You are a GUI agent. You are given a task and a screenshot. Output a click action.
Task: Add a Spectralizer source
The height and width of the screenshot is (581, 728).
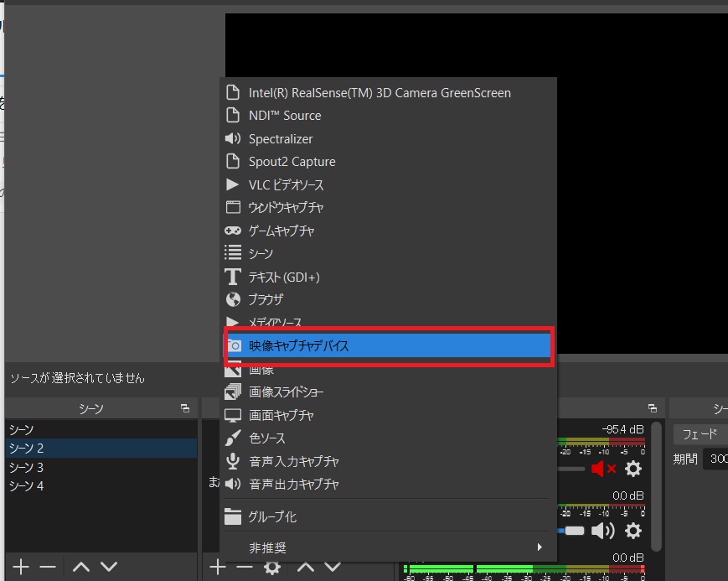tap(388, 138)
